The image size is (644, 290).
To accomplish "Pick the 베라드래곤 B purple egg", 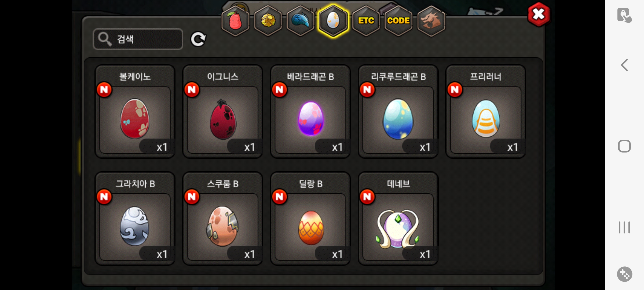I will (310, 111).
